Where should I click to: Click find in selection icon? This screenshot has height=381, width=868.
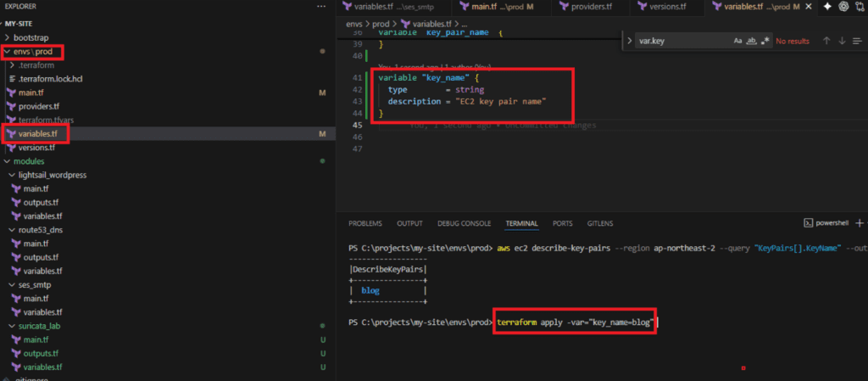pyautogui.click(x=857, y=41)
